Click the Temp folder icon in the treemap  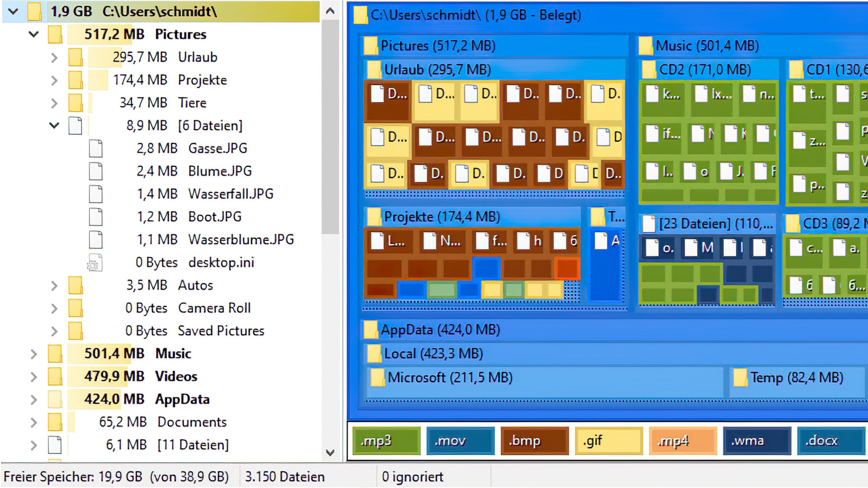741,377
